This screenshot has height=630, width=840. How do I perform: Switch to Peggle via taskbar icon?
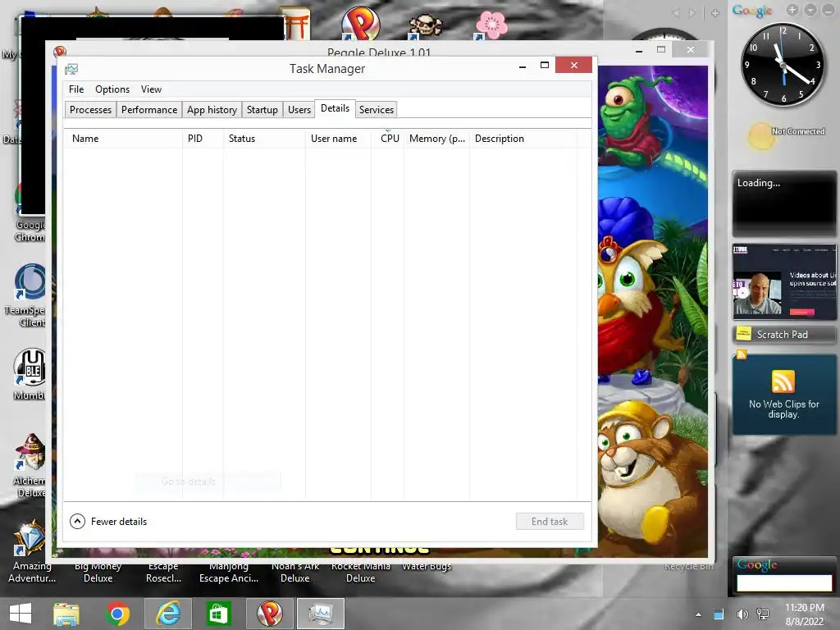point(269,614)
